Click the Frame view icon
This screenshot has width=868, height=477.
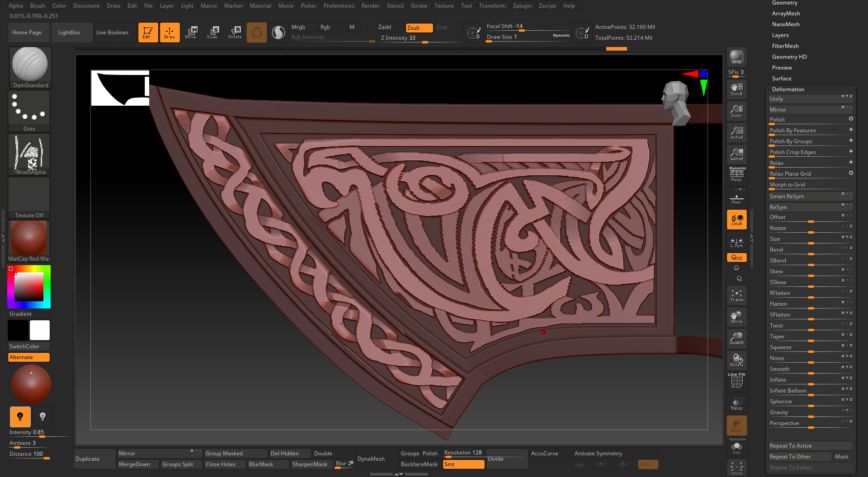coord(736,295)
